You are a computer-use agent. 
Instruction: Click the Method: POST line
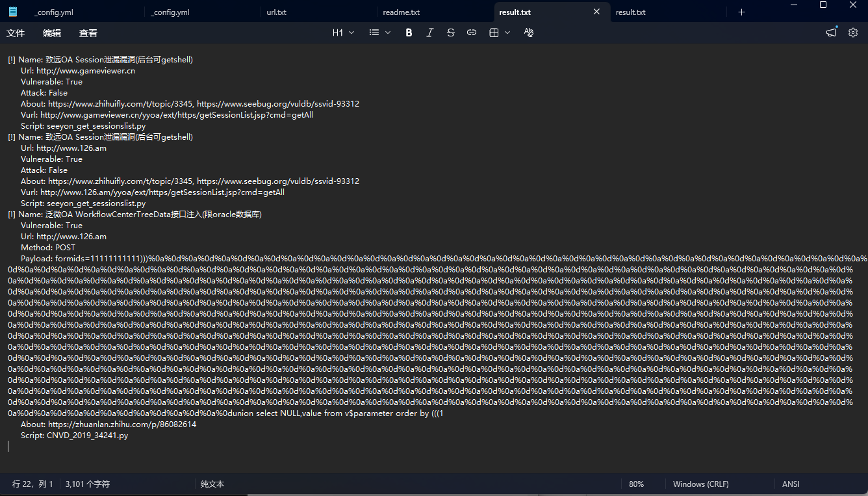click(48, 248)
